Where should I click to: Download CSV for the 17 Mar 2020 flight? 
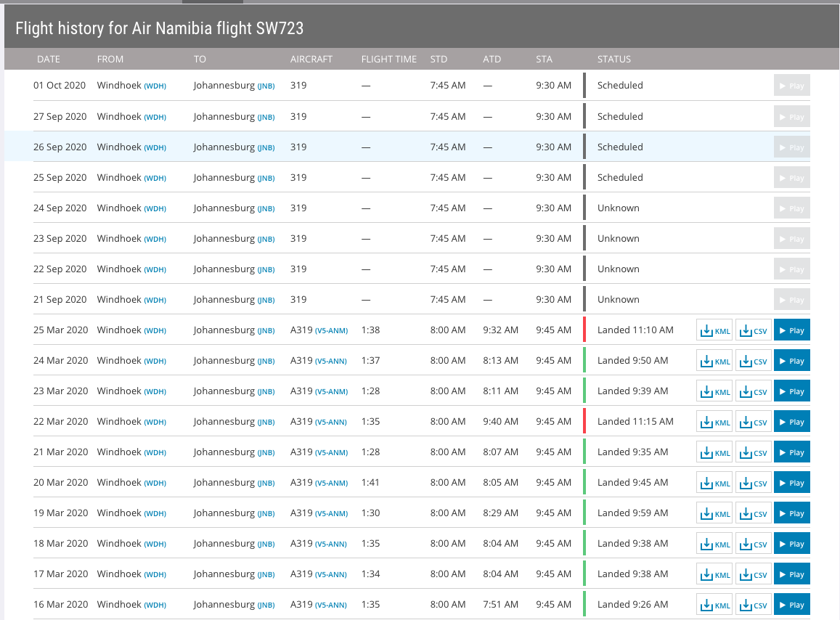point(753,574)
